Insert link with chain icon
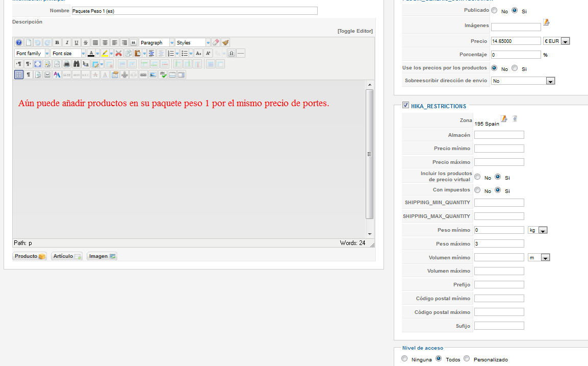The image size is (588, 366). click(143, 75)
